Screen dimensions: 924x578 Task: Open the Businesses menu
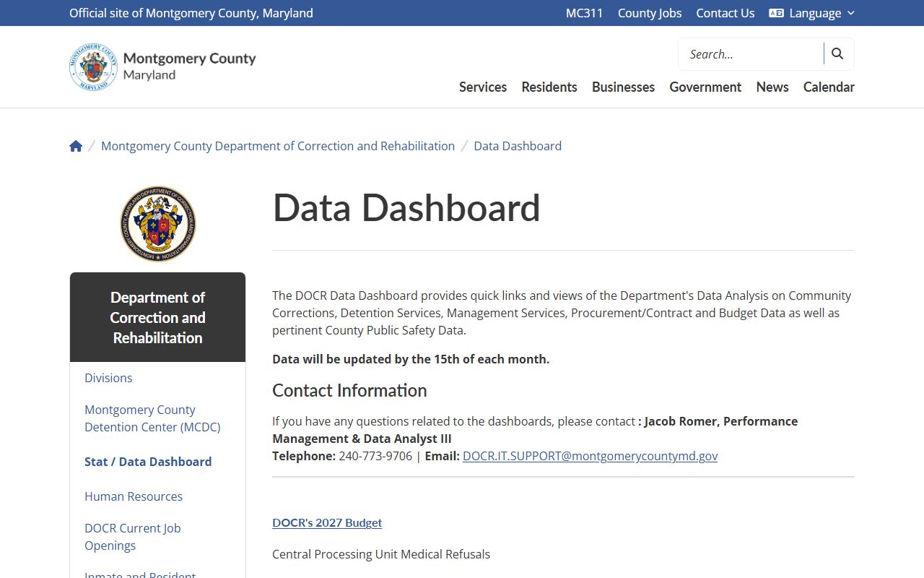(x=624, y=87)
